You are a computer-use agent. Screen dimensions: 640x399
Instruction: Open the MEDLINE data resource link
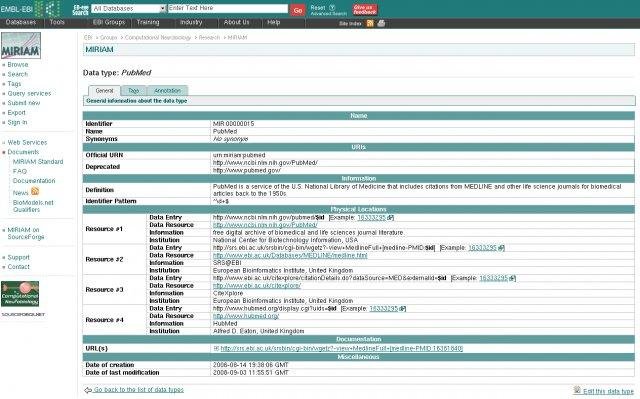point(290,255)
